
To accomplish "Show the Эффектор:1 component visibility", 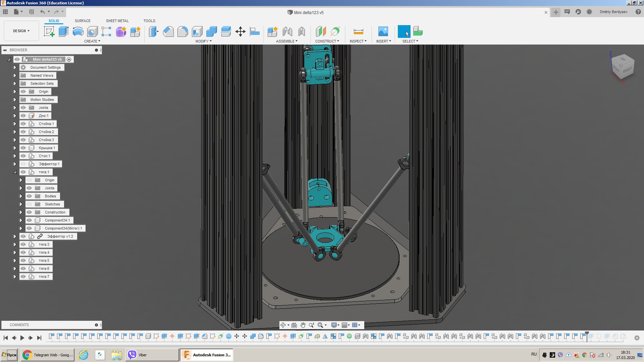I will (23, 164).
